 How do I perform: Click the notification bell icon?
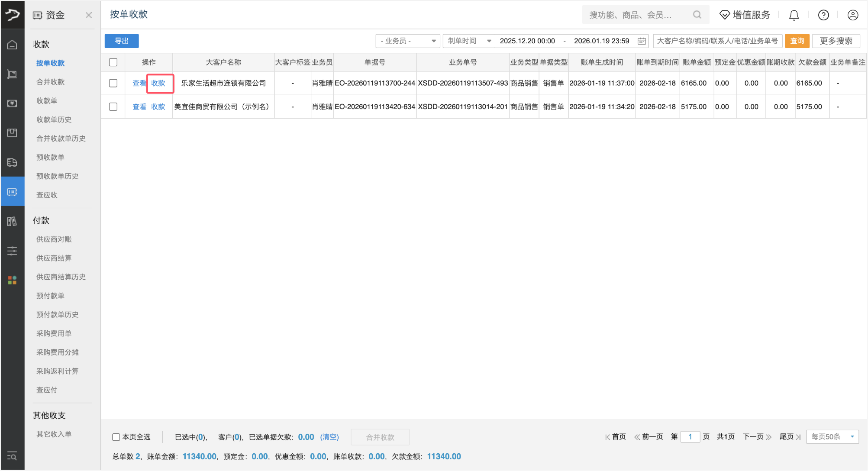[794, 15]
